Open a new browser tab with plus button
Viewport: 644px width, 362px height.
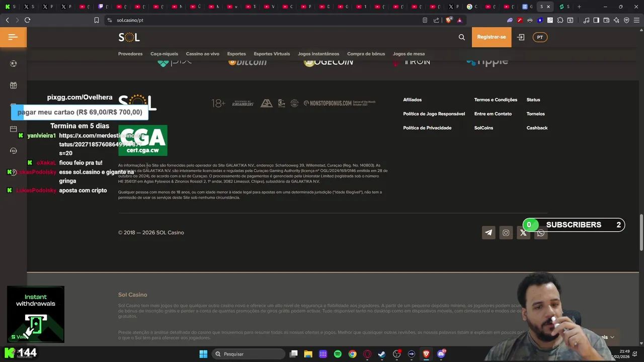click(x=579, y=7)
